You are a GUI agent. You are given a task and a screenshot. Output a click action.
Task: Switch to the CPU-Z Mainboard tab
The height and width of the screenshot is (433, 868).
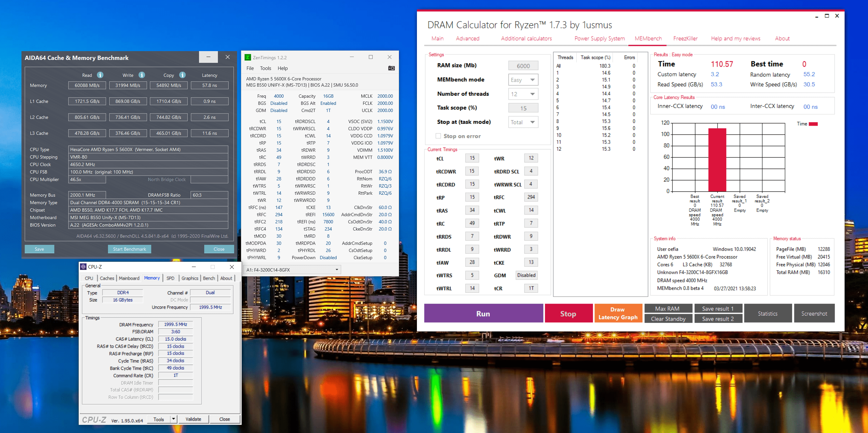coord(129,278)
